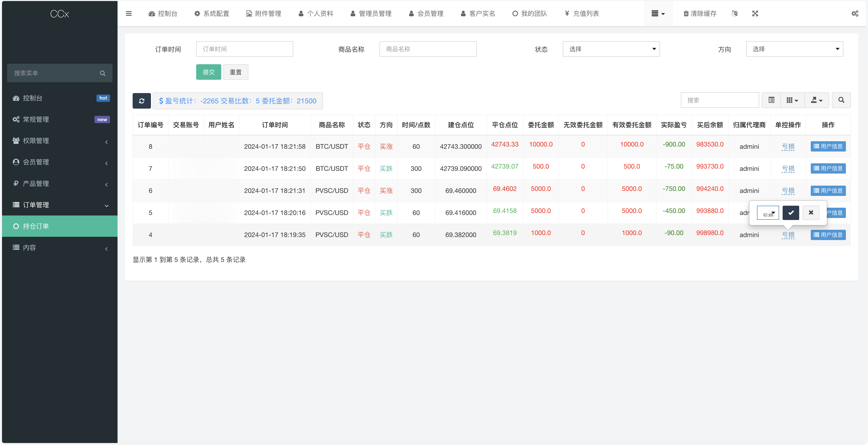Open the export download options
This screenshot has height=445, width=868.
click(x=816, y=100)
